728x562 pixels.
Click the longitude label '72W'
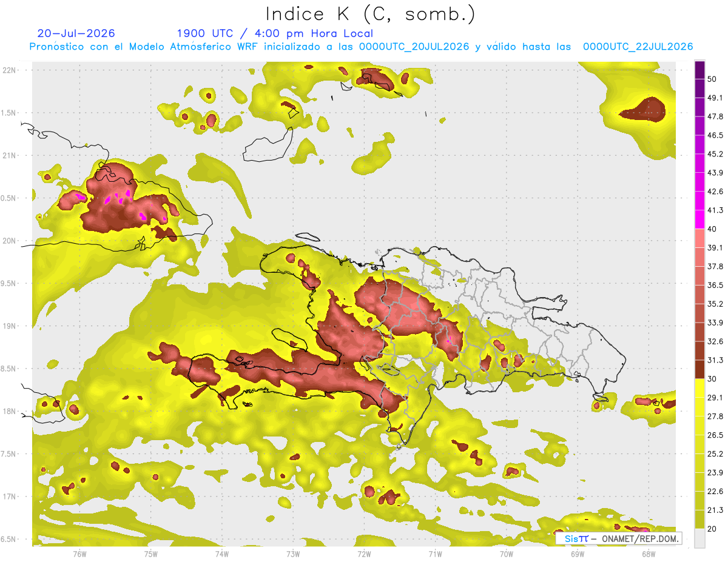point(364,554)
